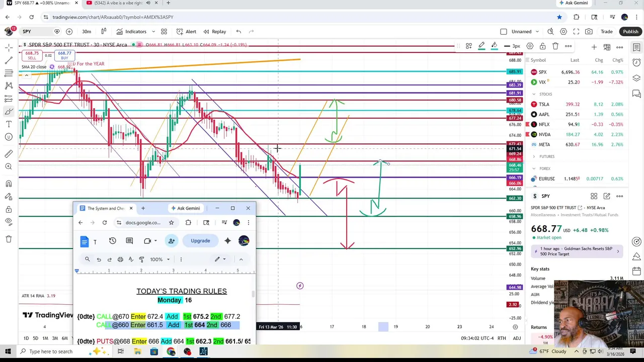Delete selected drawing with trash icon
Viewport: 644px width, 362px height.
pos(555,46)
